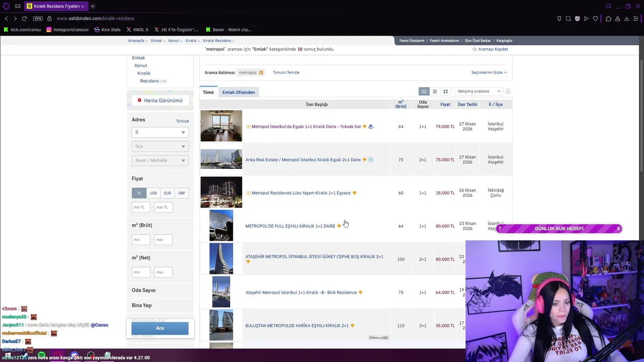Switch to the Emlak Ofisinden tab

pos(238,93)
